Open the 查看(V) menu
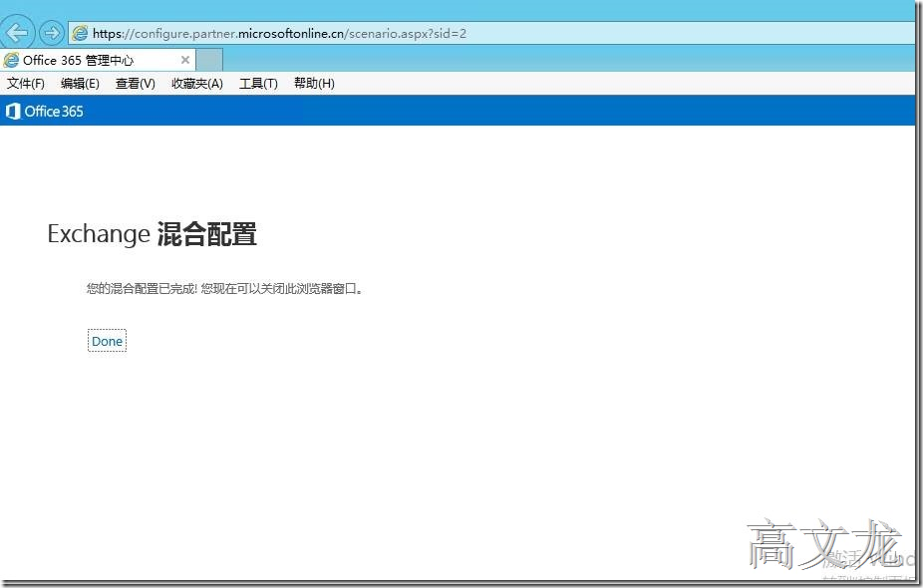The image size is (923, 588). (136, 84)
